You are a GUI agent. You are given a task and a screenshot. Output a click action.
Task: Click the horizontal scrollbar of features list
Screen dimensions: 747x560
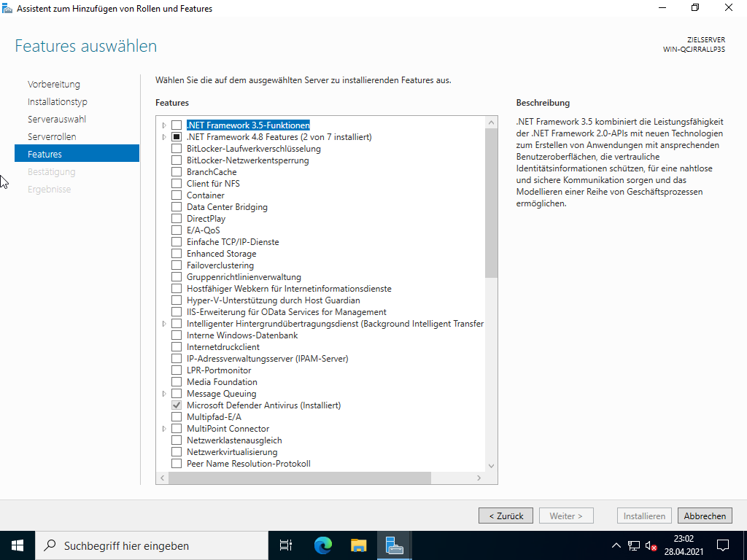pos(299,478)
